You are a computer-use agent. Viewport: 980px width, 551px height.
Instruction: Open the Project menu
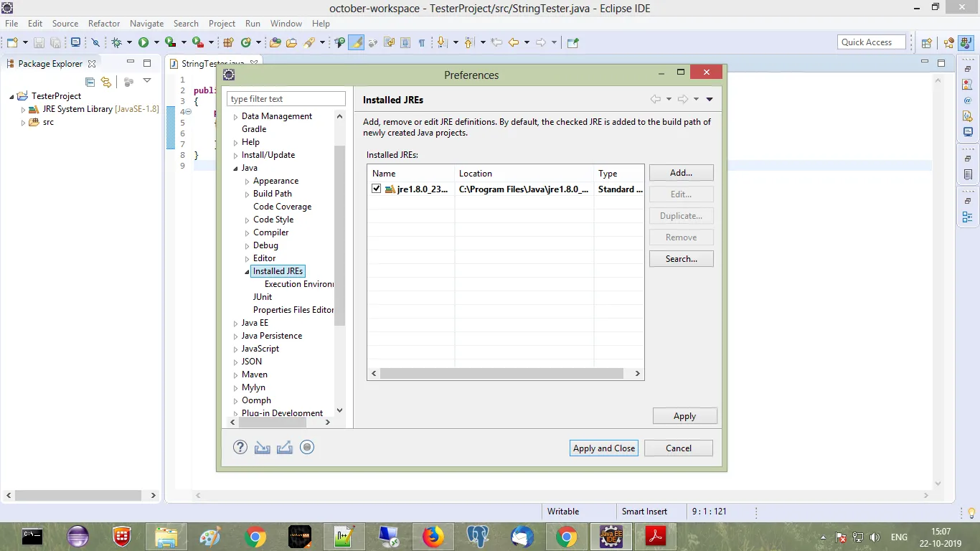222,24
